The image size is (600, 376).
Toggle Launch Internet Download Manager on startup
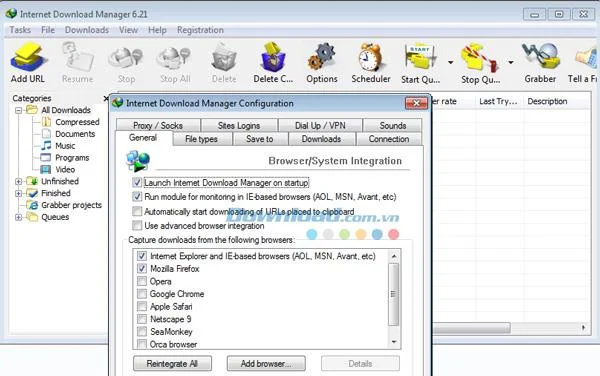click(x=137, y=182)
